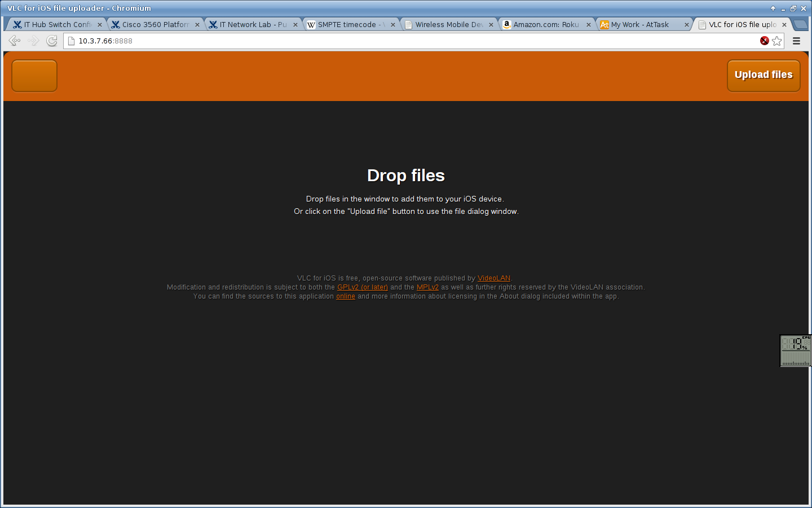Switch to SMPTE timecode tab

(350, 24)
